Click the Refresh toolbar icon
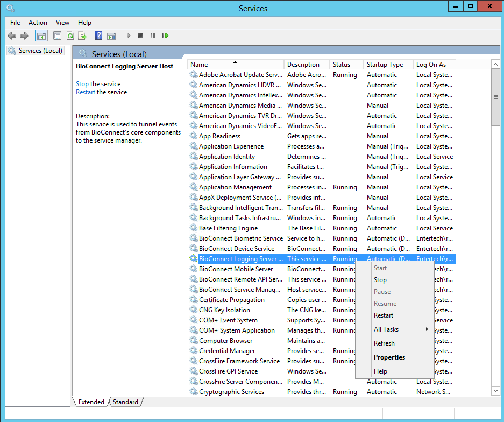Image resolution: width=504 pixels, height=422 pixels. (70, 36)
